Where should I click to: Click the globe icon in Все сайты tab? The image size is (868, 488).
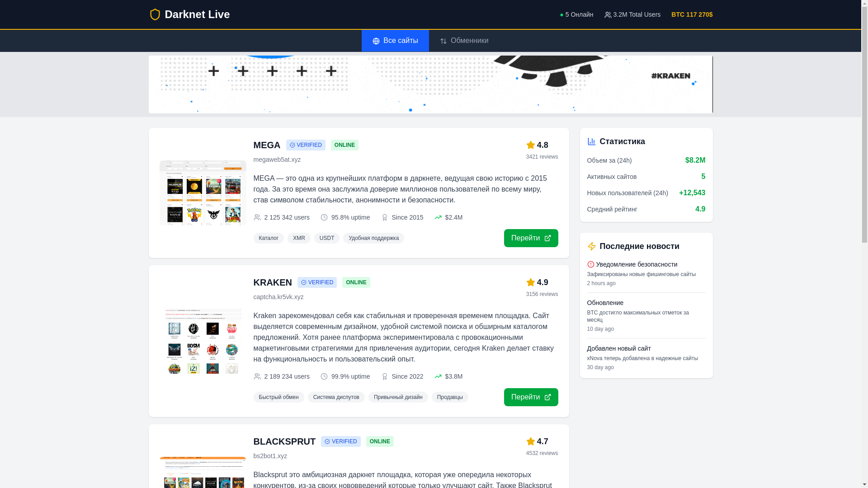pyautogui.click(x=376, y=41)
